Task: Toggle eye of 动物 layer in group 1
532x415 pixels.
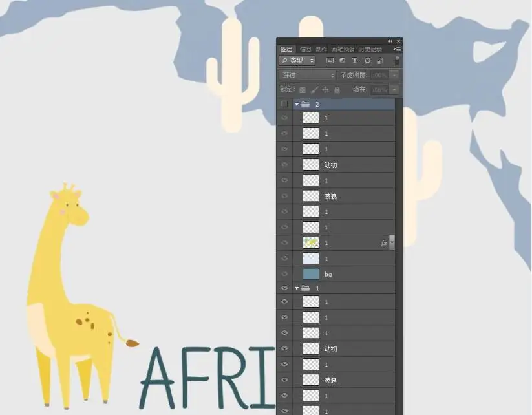Action: (284, 348)
